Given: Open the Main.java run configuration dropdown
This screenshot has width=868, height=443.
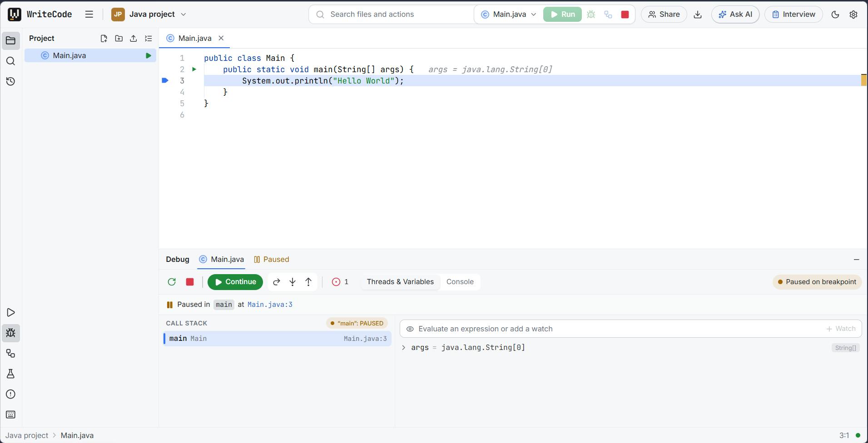Looking at the screenshot, I should (x=509, y=15).
